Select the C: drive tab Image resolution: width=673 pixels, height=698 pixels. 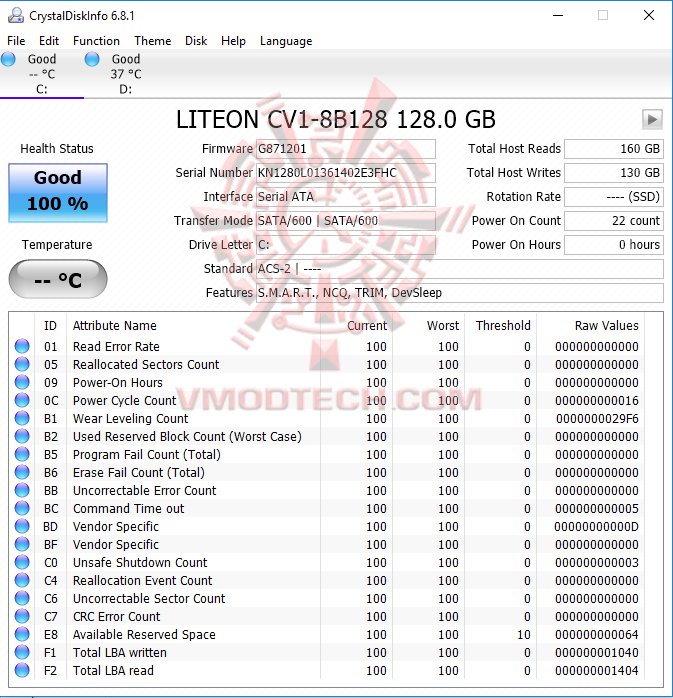[x=42, y=74]
